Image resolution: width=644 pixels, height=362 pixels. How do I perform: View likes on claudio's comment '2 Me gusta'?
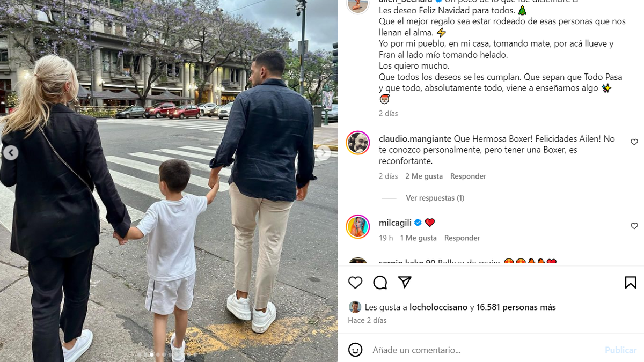pyautogui.click(x=424, y=176)
